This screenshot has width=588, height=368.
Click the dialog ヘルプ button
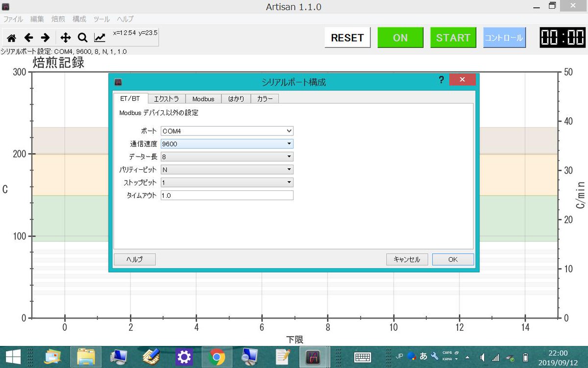coord(135,259)
